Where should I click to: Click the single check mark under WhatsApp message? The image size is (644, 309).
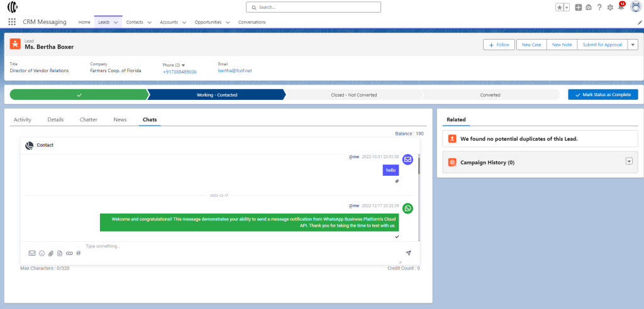point(397,237)
